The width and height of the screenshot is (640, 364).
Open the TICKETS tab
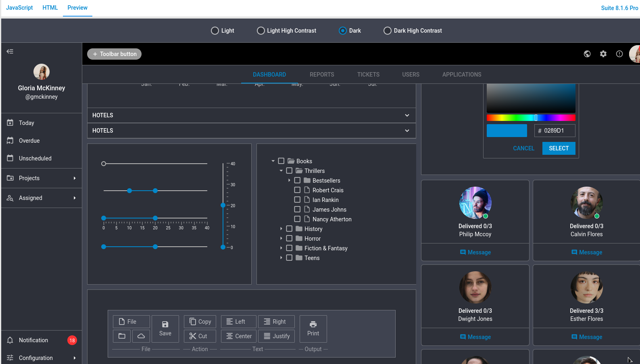coord(368,75)
